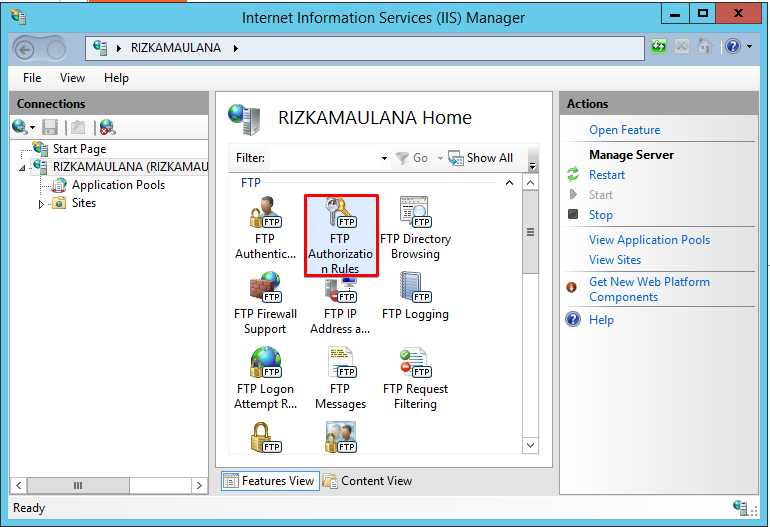Image resolution: width=770 pixels, height=527 pixels.
Task: Click the features list vertical scrollbar thumb
Action: point(530,232)
